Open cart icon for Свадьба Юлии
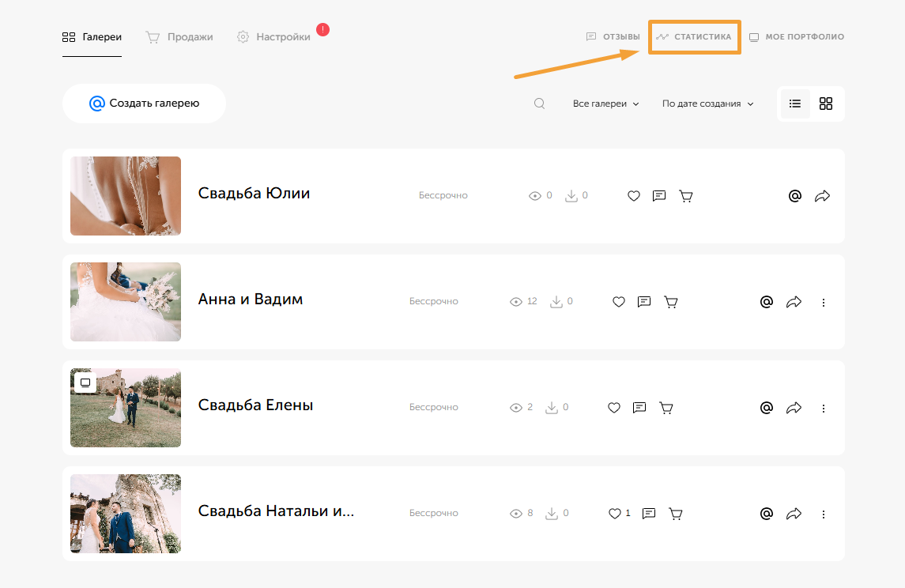Screen dimensions: 905x588 tap(686, 196)
